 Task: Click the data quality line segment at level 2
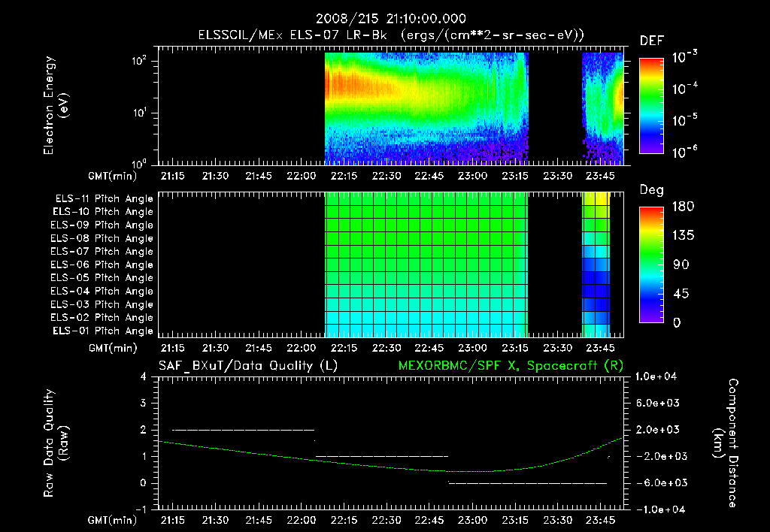coord(243,430)
